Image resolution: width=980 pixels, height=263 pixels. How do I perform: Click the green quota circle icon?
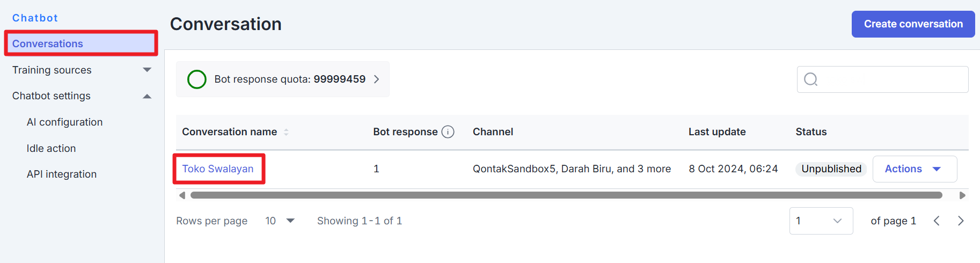[197, 79]
